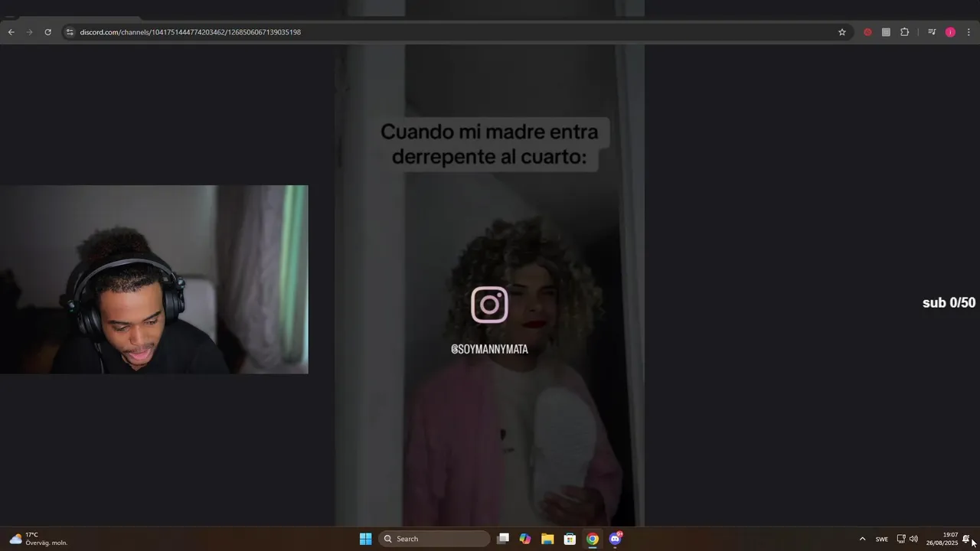980x551 pixels.
Task: Open the Extensions puzzle piece menu
Action: [x=904, y=32]
